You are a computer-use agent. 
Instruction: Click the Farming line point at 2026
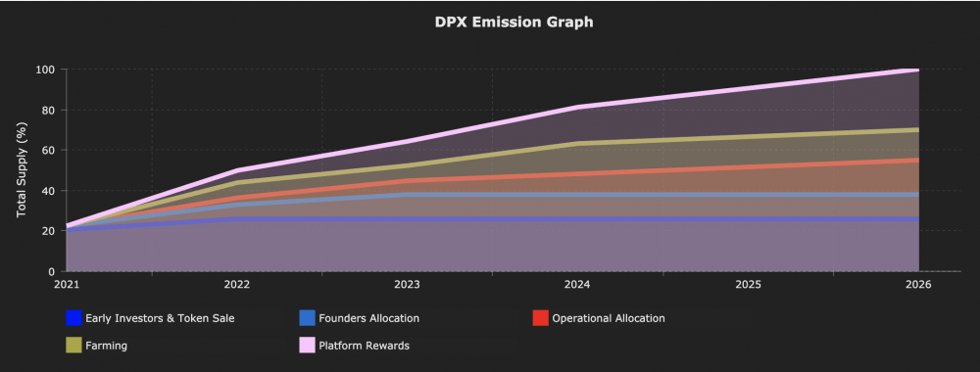coord(918,130)
